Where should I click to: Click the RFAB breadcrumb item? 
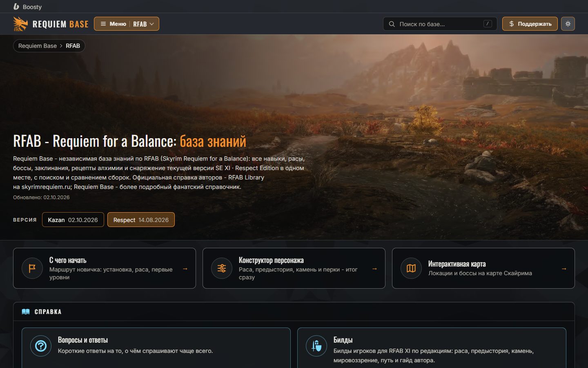73,46
